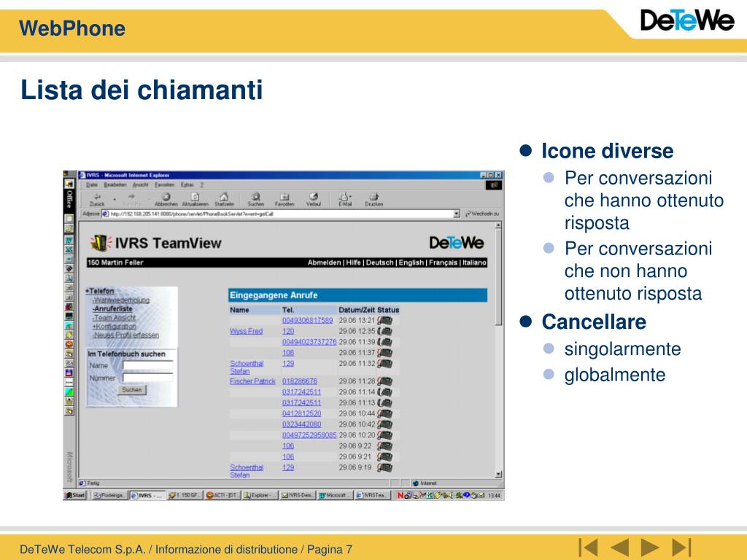
Task: Open the Extras menu
Action: click(x=187, y=184)
